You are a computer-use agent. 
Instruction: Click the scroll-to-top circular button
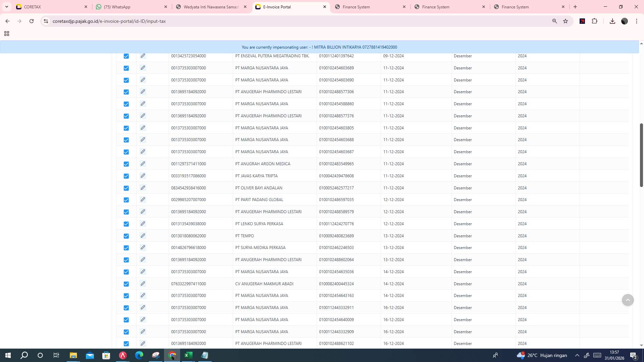(628, 300)
